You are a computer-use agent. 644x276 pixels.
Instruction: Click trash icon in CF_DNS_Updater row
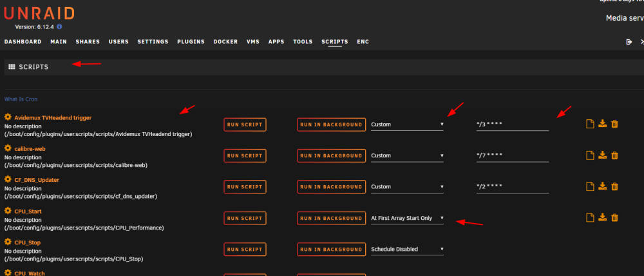[614, 186]
